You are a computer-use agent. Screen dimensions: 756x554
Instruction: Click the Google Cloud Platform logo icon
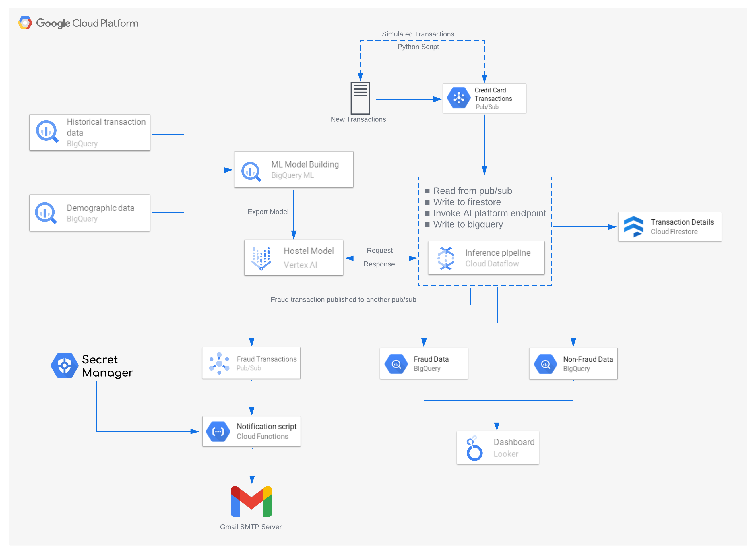pos(25,23)
